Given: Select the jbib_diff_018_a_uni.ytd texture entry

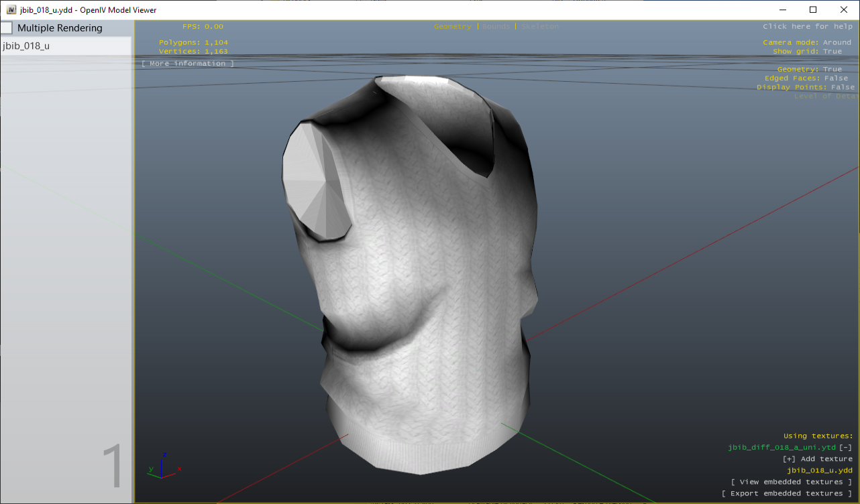Looking at the screenshot, I should 782,447.
